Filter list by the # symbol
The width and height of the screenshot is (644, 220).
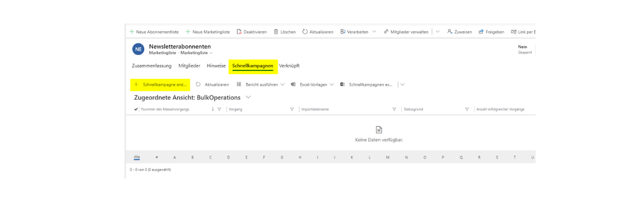click(x=156, y=157)
